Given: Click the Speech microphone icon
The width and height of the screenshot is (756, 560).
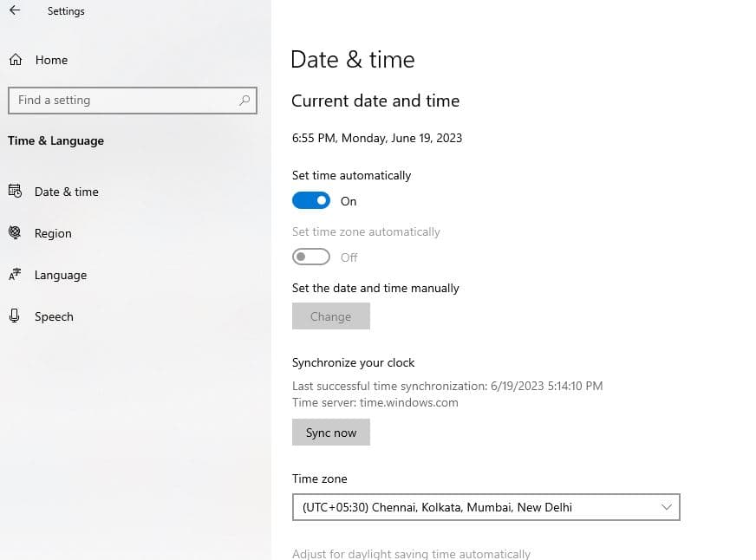Looking at the screenshot, I should [15, 316].
